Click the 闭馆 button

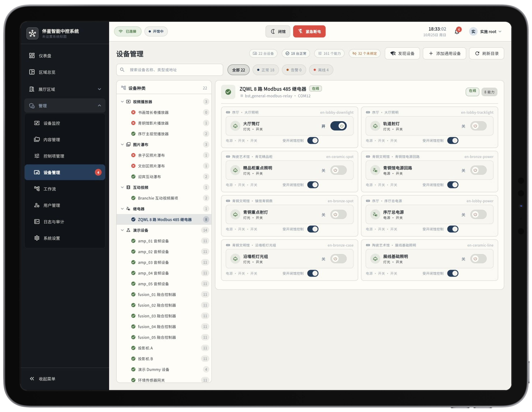(x=278, y=31)
